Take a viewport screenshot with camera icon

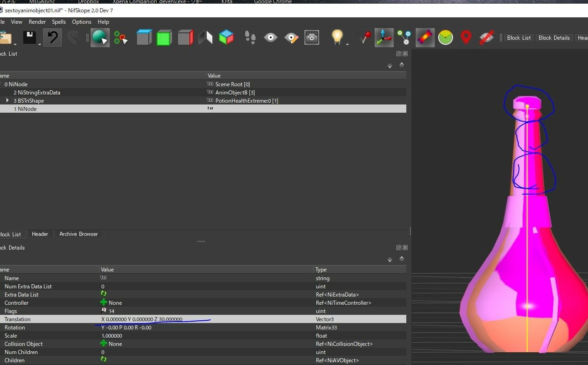click(312, 37)
